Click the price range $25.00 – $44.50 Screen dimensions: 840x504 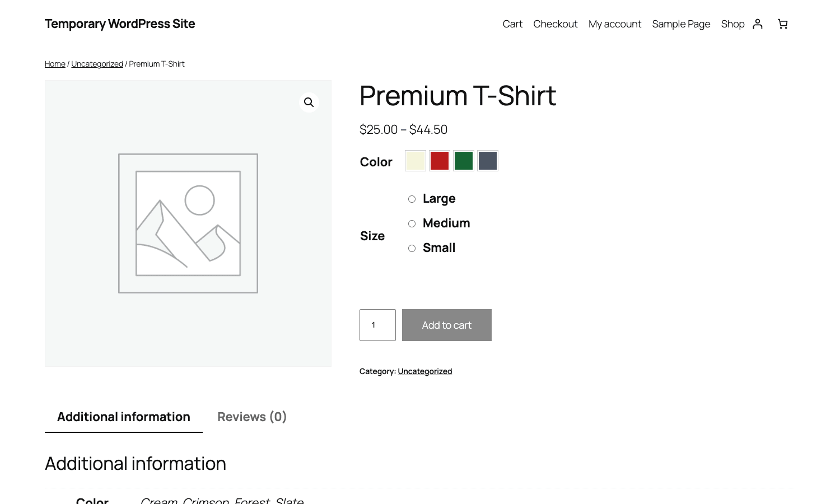(403, 129)
